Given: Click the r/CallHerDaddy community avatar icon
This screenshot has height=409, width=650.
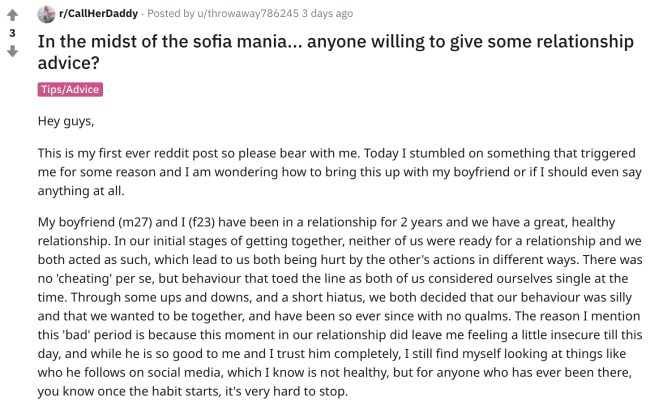Looking at the screenshot, I should 46,15.
